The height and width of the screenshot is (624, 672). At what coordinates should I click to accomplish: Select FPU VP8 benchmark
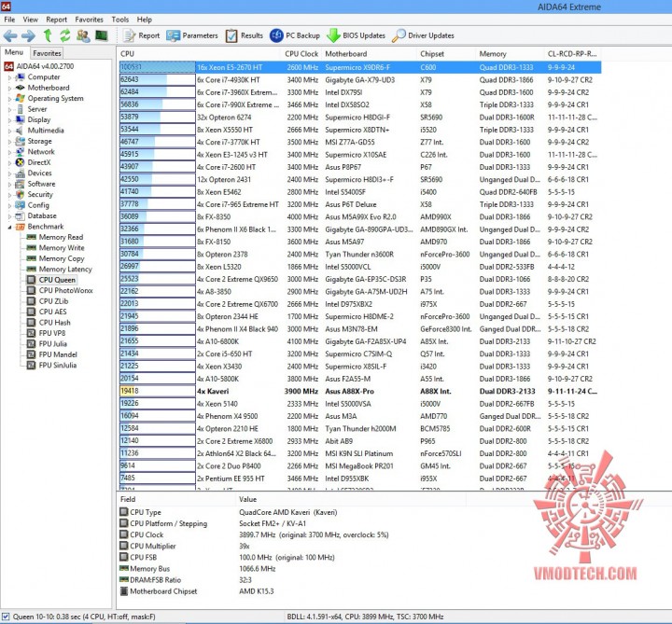pos(47,333)
